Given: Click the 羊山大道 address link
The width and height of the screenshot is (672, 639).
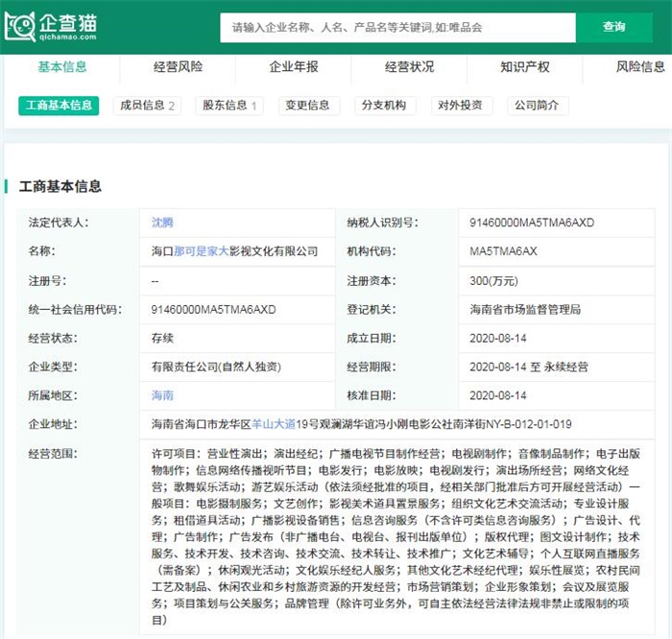Looking at the screenshot, I should click(x=274, y=424).
